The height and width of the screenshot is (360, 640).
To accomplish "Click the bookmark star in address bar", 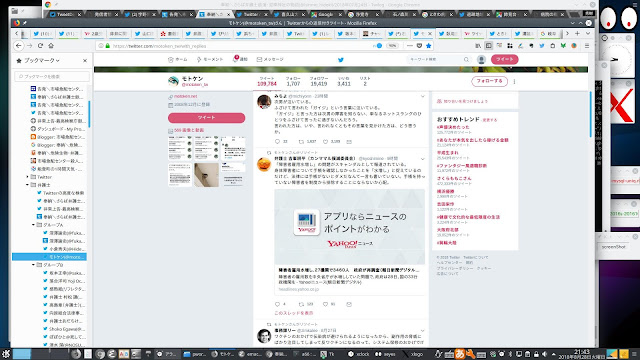I will [429, 46].
